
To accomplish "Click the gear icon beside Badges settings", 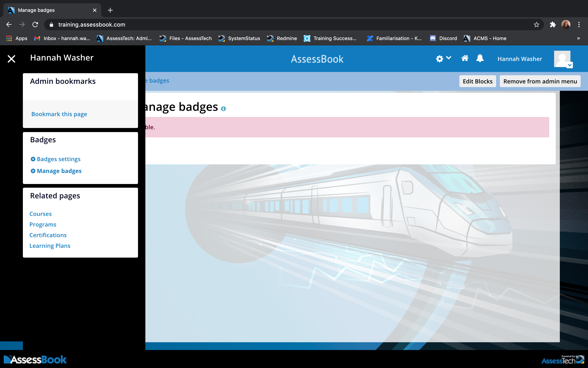I will 33,159.
